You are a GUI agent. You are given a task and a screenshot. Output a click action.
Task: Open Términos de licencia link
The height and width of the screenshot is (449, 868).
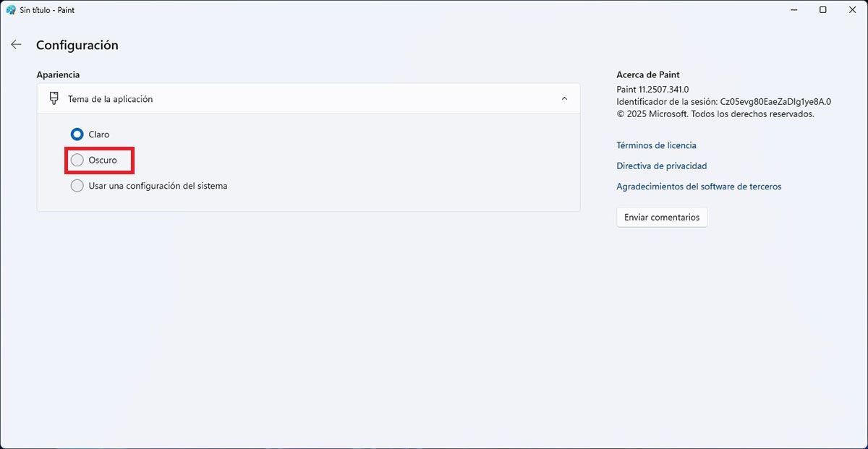656,145
